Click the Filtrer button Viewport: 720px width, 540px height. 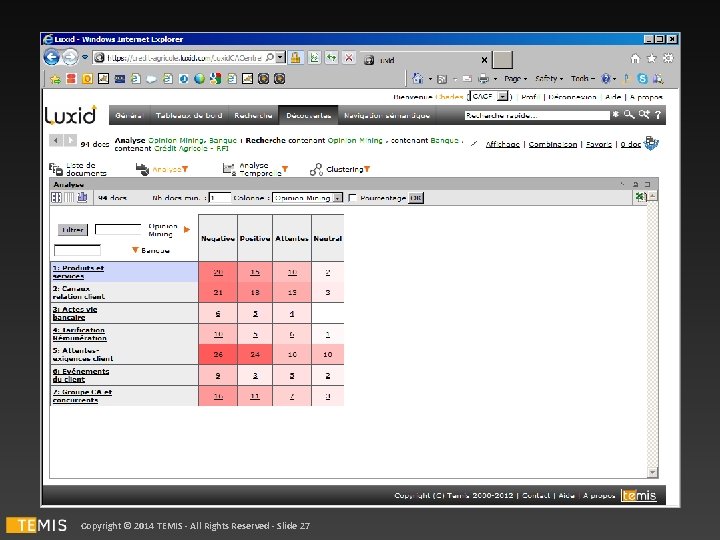(x=73, y=230)
